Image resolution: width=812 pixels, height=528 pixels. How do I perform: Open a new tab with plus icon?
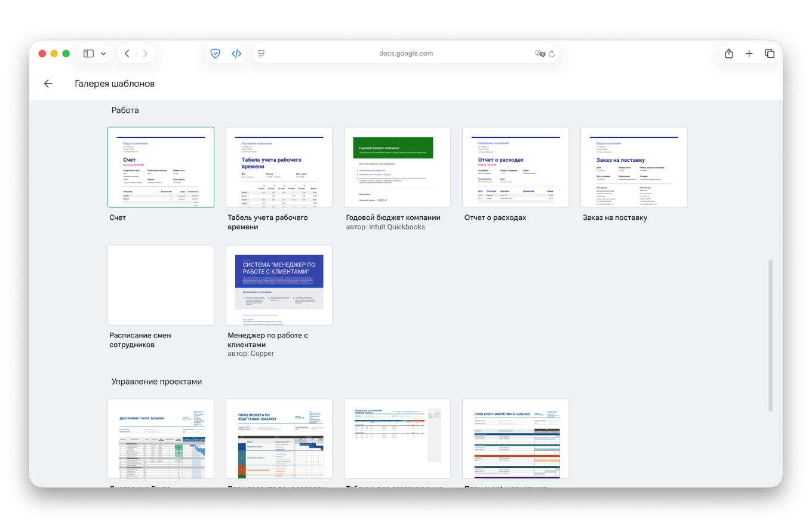tap(749, 54)
